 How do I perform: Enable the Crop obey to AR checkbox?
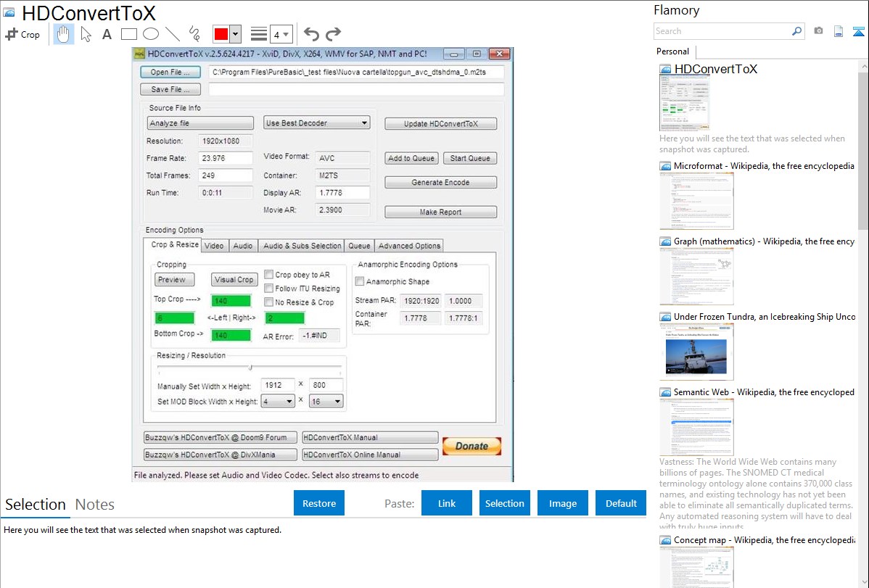(x=269, y=274)
